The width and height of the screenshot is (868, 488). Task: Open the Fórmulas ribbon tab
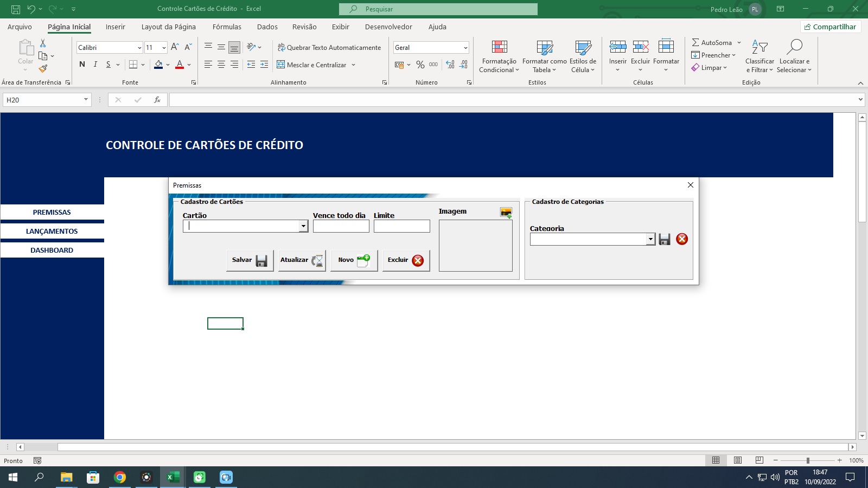coord(227,27)
